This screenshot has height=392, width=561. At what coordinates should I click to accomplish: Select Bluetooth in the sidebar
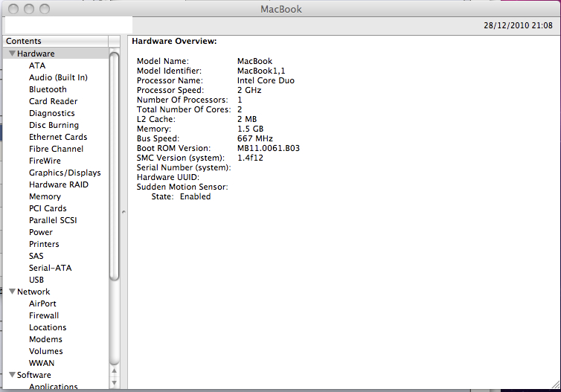pyautogui.click(x=48, y=89)
